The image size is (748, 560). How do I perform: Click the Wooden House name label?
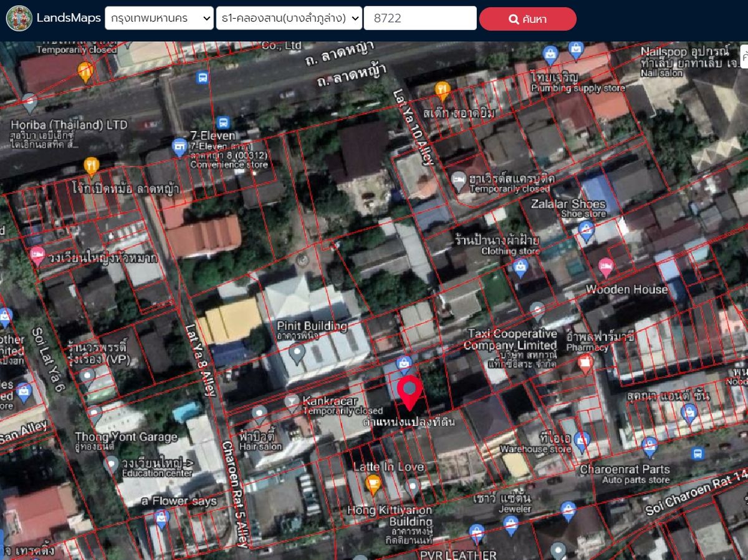pos(626,289)
